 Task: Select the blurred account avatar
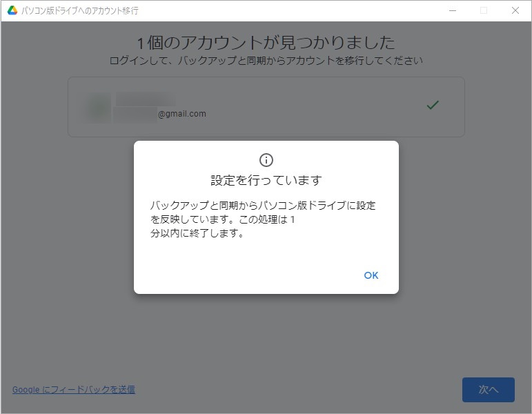click(x=99, y=108)
